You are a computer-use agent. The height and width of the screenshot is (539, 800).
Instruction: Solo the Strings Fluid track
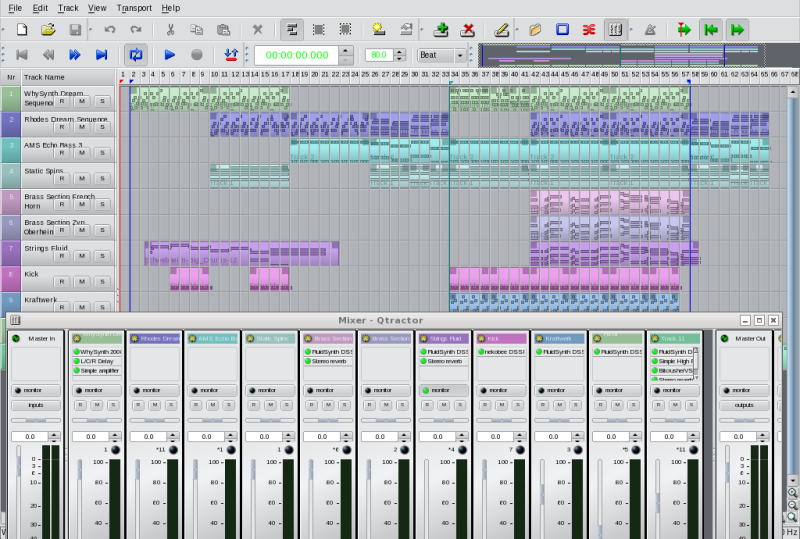pyautogui.click(x=103, y=257)
